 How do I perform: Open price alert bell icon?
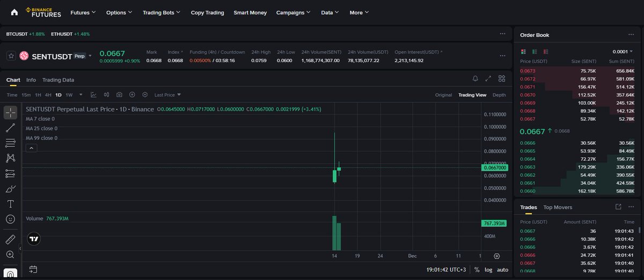pyautogui.click(x=475, y=79)
